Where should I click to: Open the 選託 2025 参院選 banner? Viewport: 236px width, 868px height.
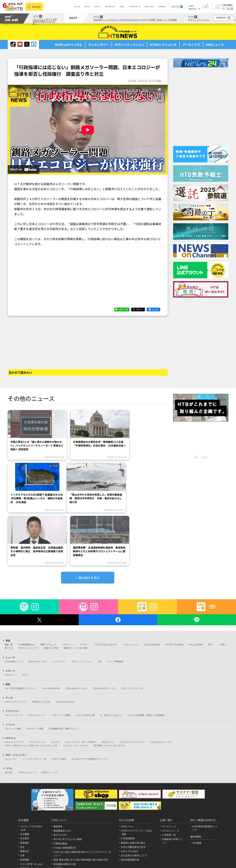coord(201,193)
